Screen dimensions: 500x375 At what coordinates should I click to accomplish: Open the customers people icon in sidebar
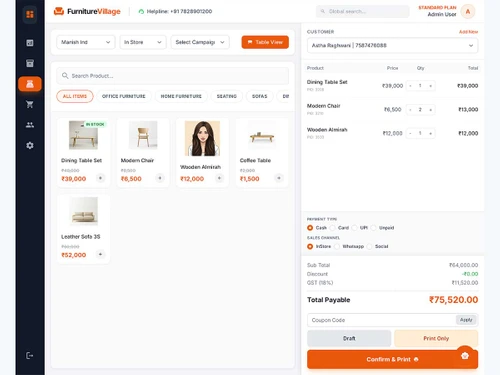(x=30, y=125)
